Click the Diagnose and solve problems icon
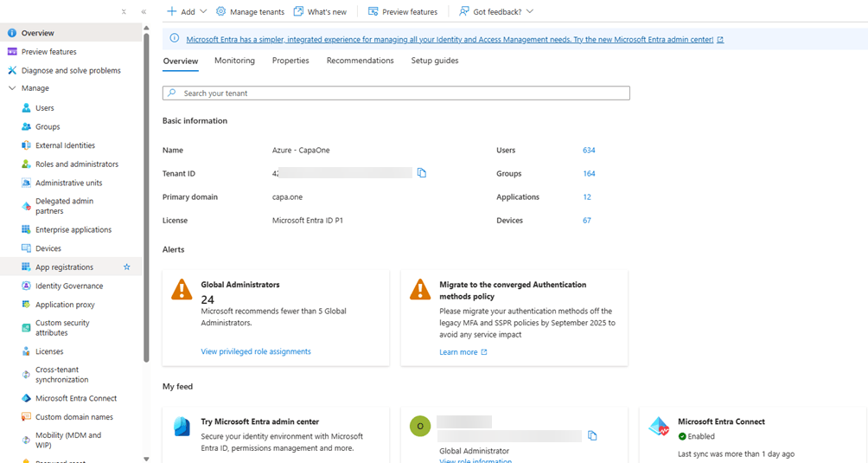The image size is (868, 463). coord(11,70)
